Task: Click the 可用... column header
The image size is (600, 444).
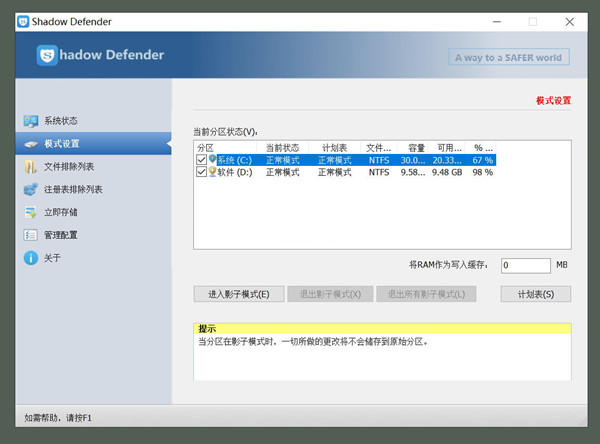Action: (x=447, y=148)
